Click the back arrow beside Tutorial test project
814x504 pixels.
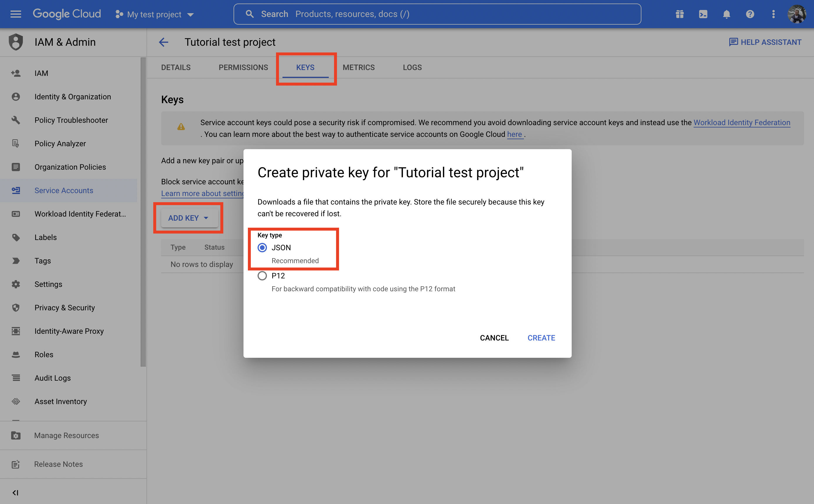point(163,42)
